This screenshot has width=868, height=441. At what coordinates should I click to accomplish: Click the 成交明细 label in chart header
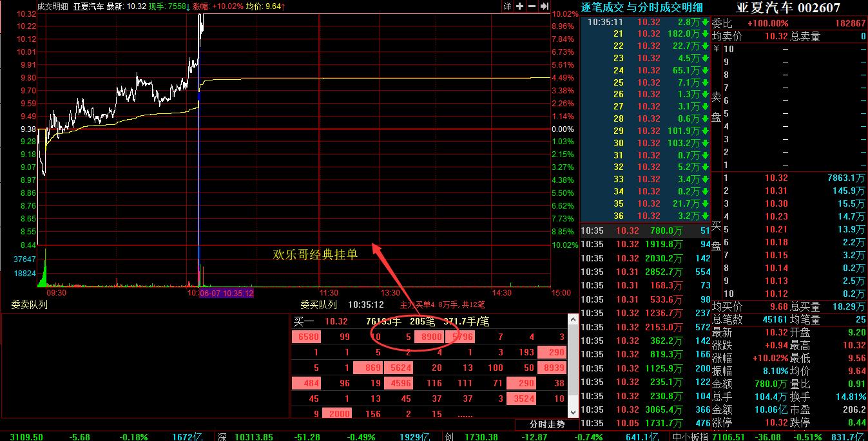pos(53,6)
